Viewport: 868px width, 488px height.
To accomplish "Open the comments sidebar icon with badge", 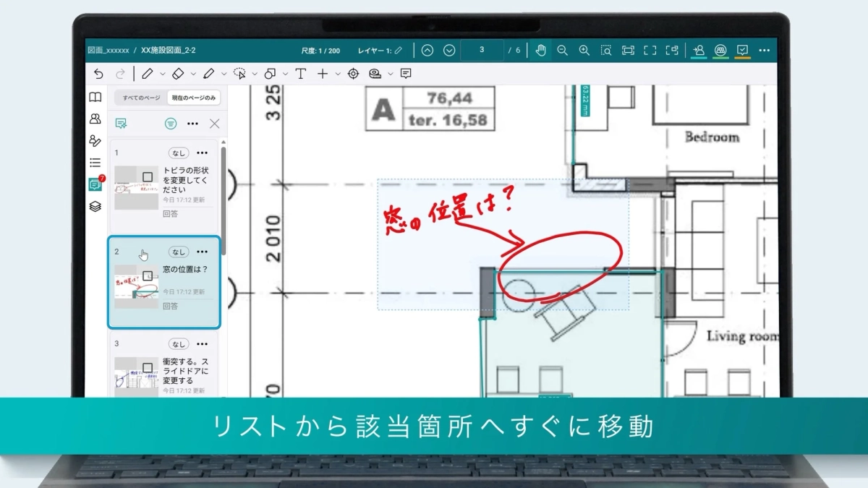I will (x=95, y=184).
